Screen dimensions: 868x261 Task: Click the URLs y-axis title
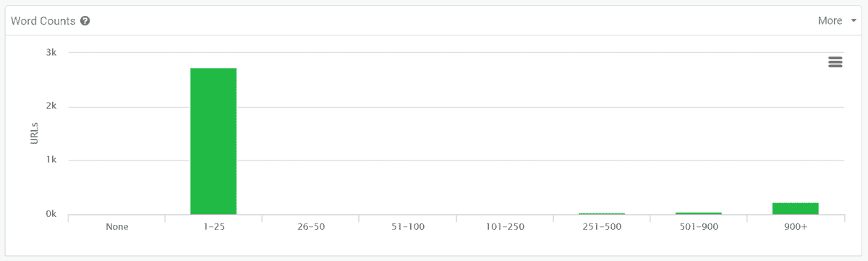[34, 133]
